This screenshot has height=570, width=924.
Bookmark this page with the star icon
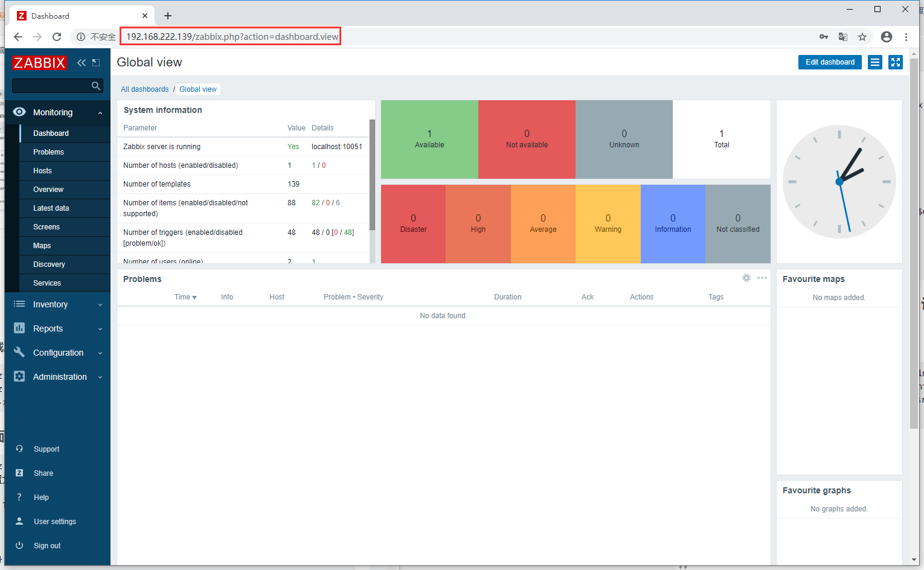point(862,37)
